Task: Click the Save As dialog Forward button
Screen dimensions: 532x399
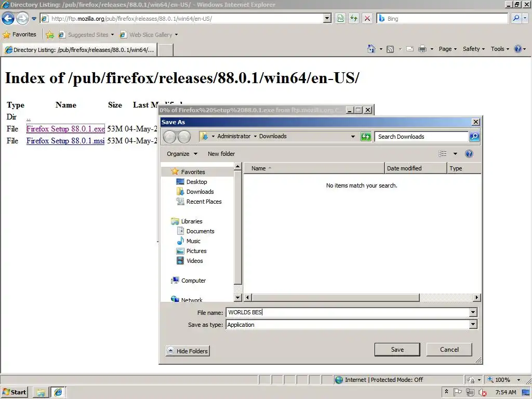Action: [x=184, y=137]
